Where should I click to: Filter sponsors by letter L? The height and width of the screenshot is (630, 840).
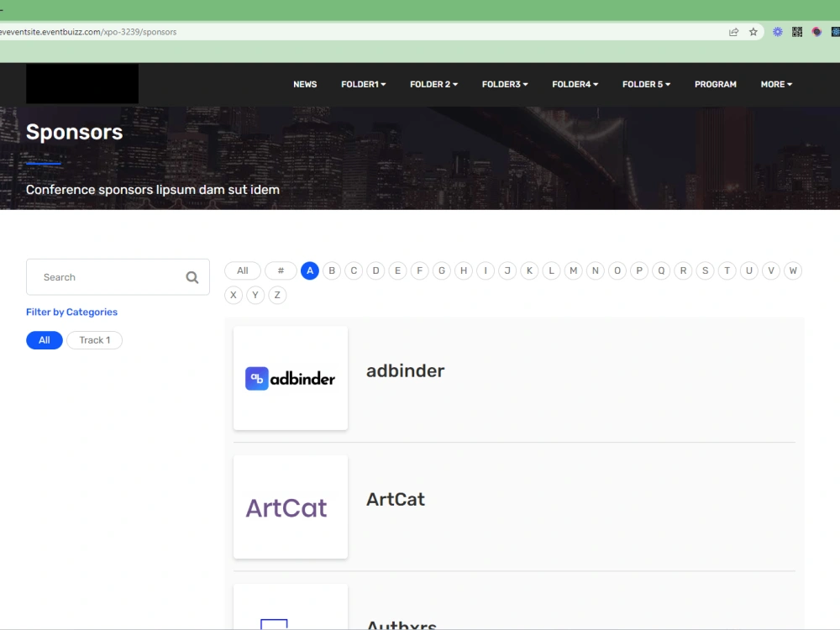[x=551, y=270]
